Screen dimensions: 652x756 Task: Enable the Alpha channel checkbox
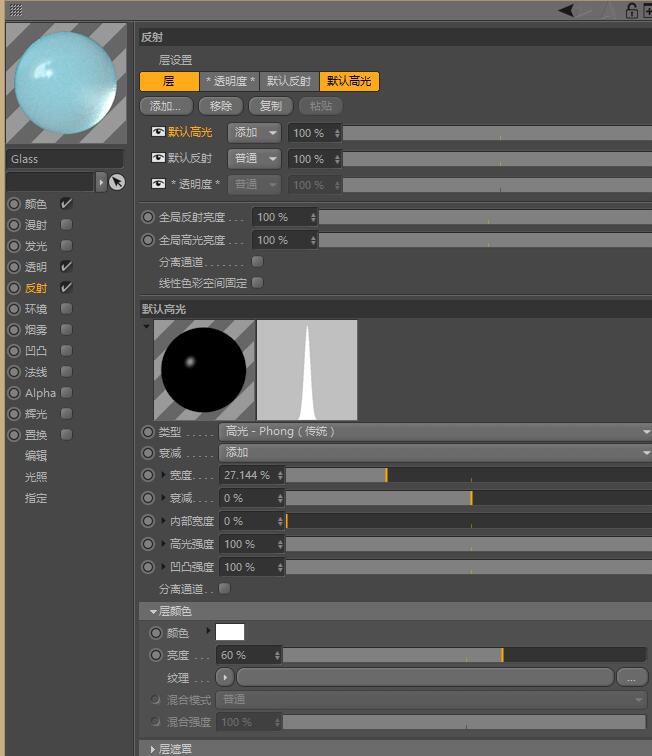point(67,392)
